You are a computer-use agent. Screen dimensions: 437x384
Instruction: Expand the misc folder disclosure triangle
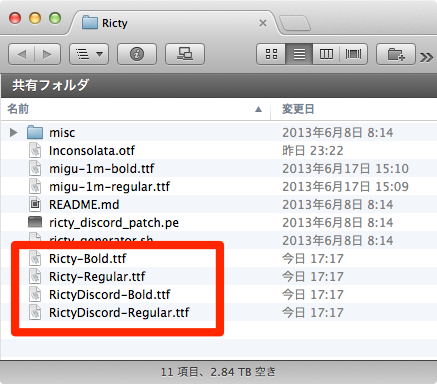tap(13, 133)
